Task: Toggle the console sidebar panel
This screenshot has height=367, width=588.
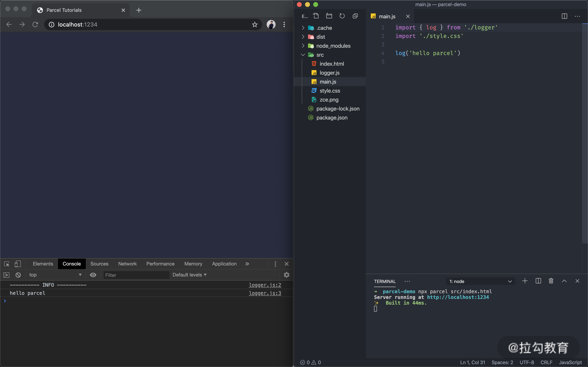Action: point(6,275)
